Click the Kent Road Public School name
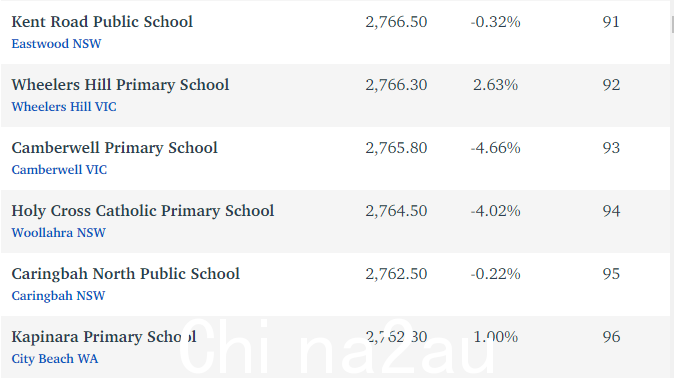This screenshot has width=674, height=378. point(102,22)
